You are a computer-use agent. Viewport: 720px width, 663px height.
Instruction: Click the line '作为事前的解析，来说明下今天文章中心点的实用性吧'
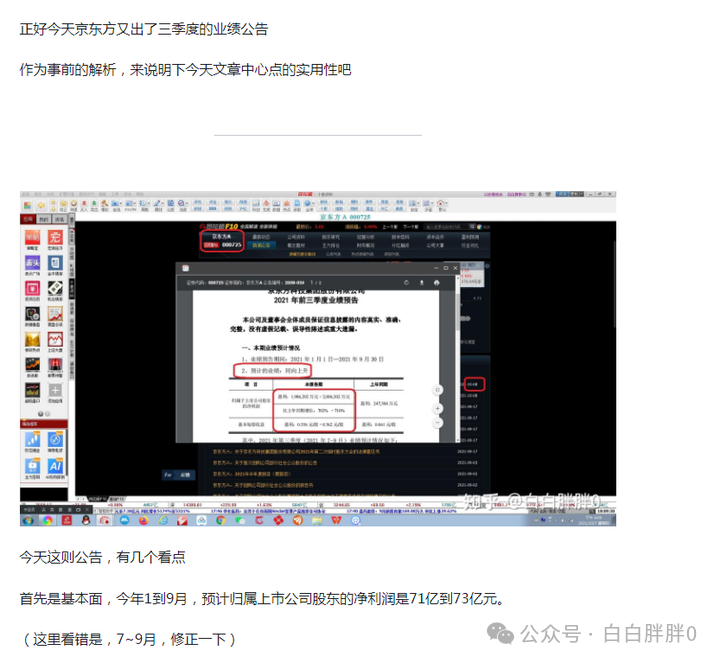(185, 70)
